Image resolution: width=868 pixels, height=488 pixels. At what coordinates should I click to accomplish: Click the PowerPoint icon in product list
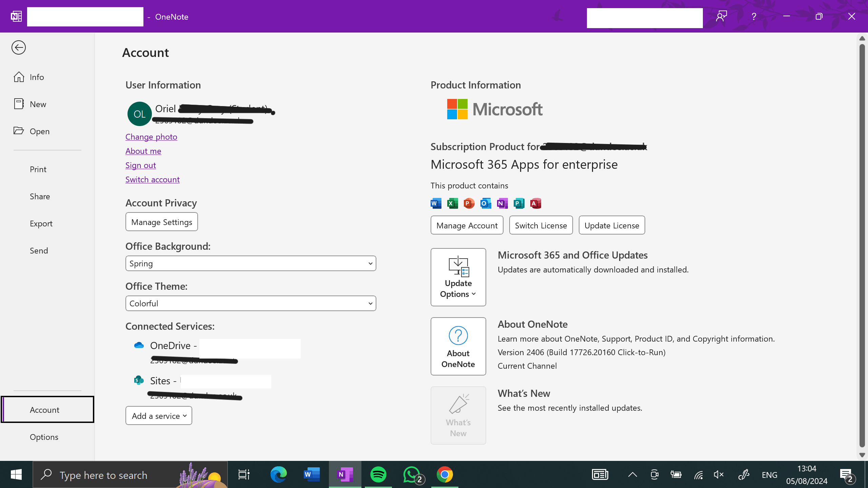469,203
